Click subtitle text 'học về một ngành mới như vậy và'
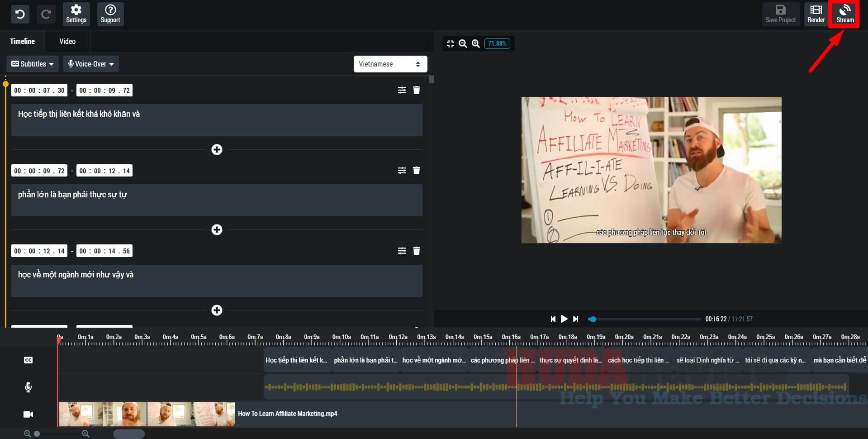Image resolution: width=868 pixels, height=439 pixels. [217, 281]
